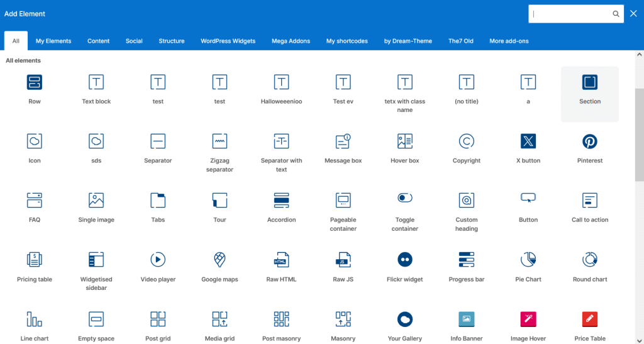Image resolution: width=644 pixels, height=344 pixels.
Task: Click the magnifier search icon
Action: coord(616,14)
